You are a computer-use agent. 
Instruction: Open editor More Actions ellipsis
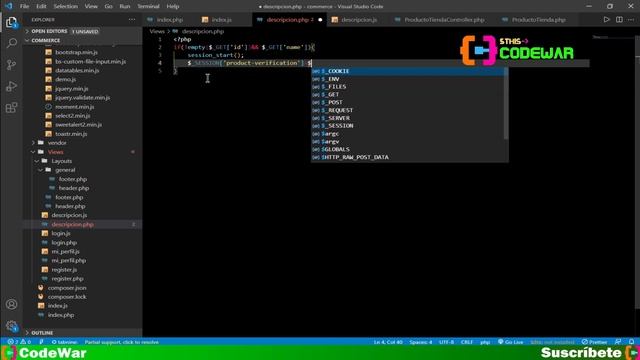631,20
